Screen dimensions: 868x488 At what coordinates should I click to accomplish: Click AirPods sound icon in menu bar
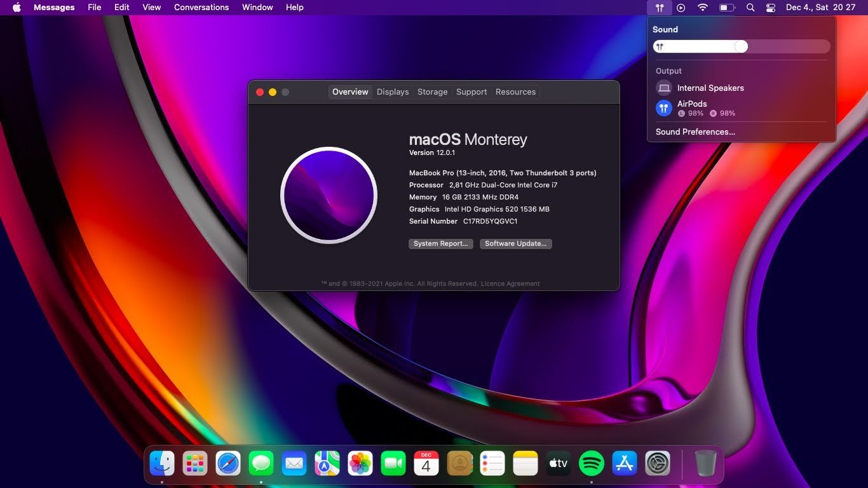[x=660, y=8]
